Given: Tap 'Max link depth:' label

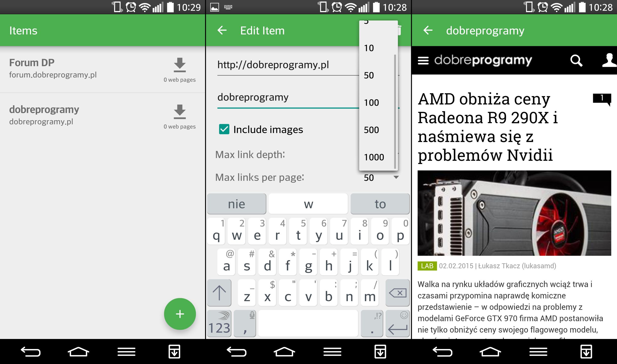Looking at the screenshot, I should (250, 154).
